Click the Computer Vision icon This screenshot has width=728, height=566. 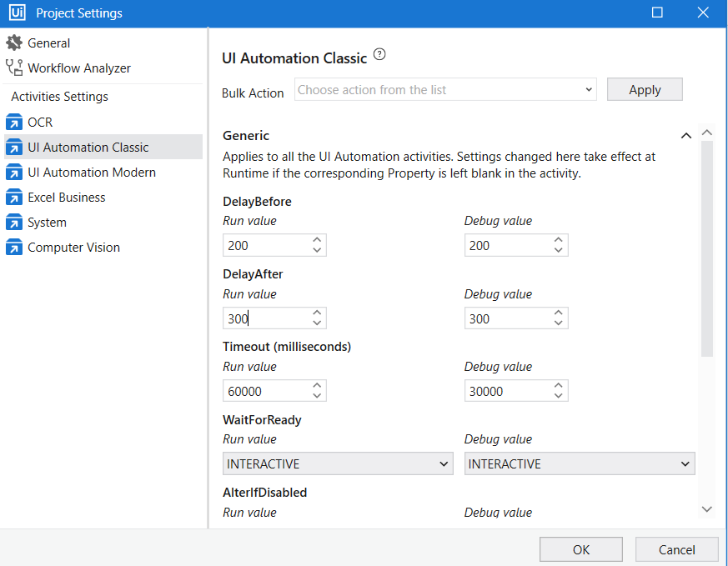tap(14, 248)
